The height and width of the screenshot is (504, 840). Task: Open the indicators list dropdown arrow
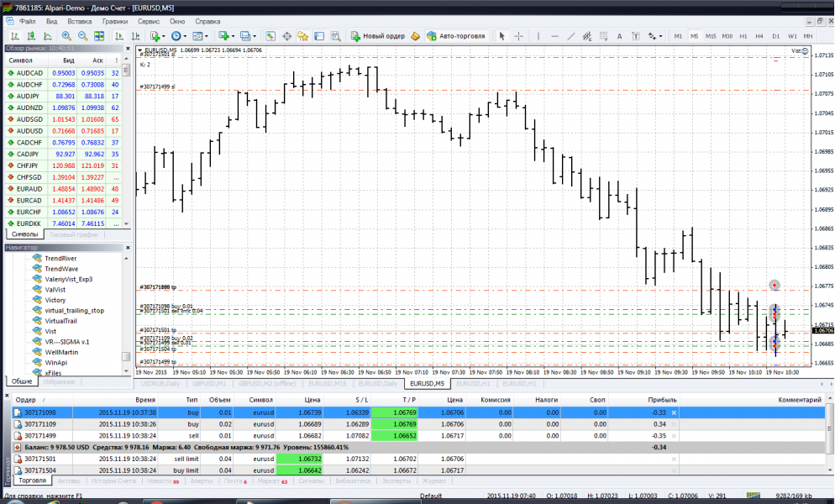tap(164, 36)
